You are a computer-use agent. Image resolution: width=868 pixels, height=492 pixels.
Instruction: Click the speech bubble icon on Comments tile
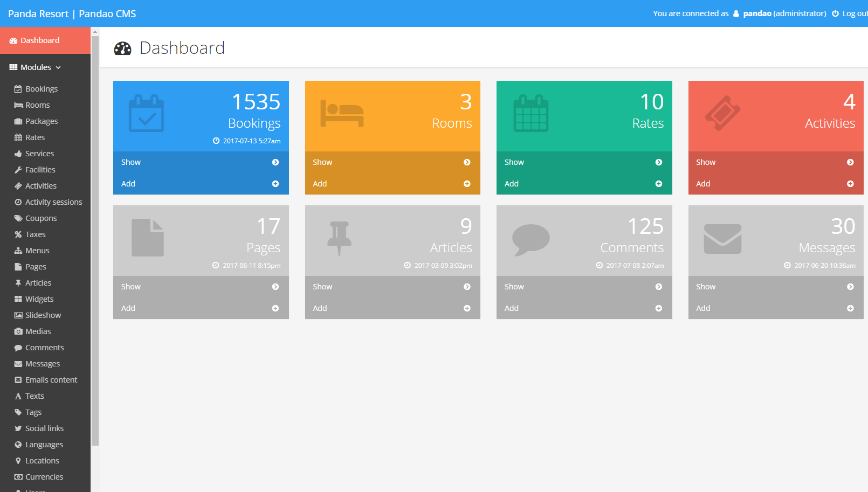point(531,239)
